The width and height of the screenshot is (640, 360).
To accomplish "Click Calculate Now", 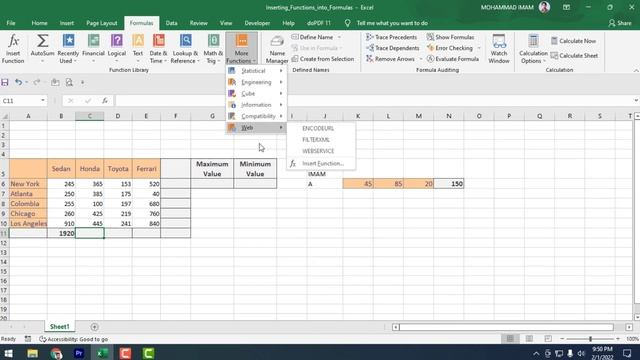I will 573,41.
